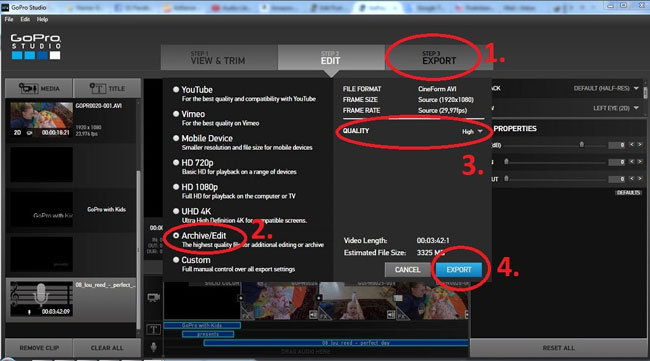Choose the Custom export preset
This screenshot has width=650, height=361.
[x=176, y=260]
